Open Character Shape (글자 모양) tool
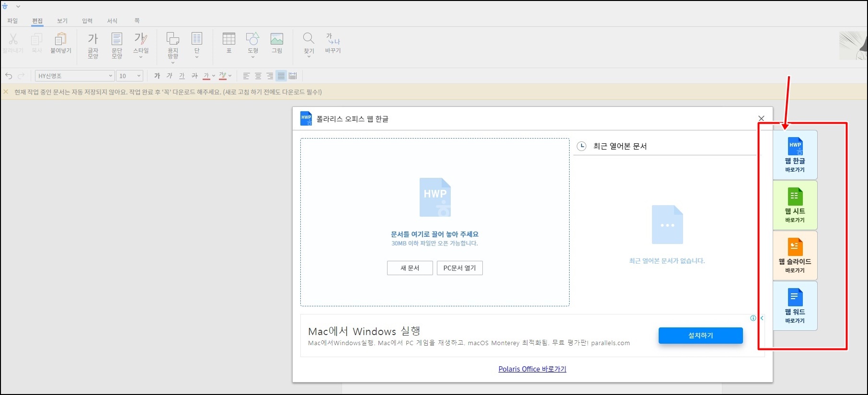This screenshot has height=395, width=868. pos(93,46)
